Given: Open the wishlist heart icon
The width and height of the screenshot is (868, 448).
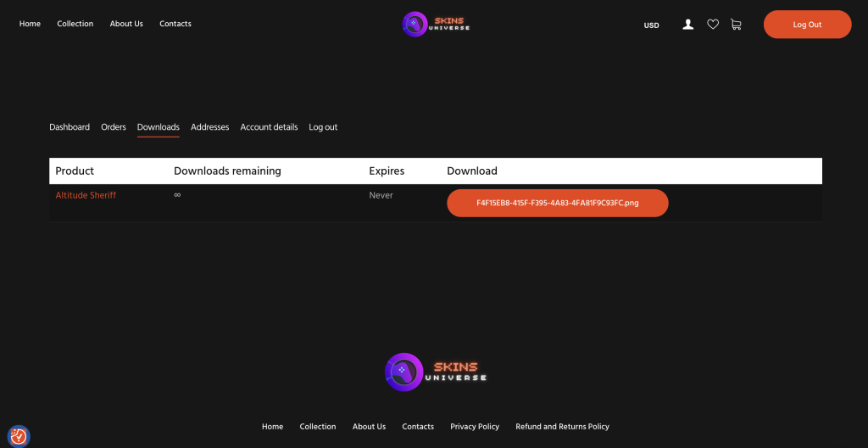Looking at the screenshot, I should (x=713, y=25).
